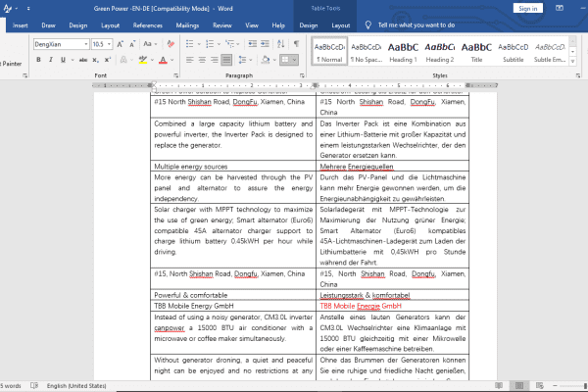
Task: Apply numbered list icon
Action: (210, 44)
